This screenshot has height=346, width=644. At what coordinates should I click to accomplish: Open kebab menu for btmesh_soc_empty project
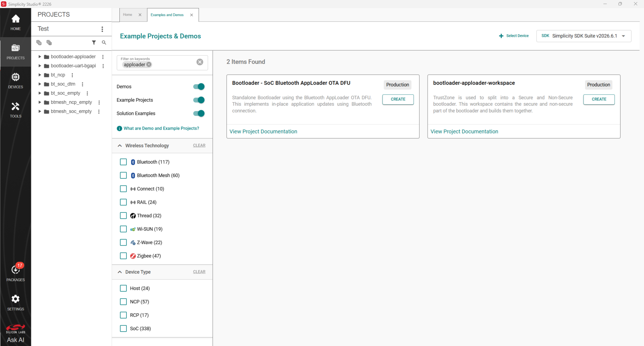point(99,112)
